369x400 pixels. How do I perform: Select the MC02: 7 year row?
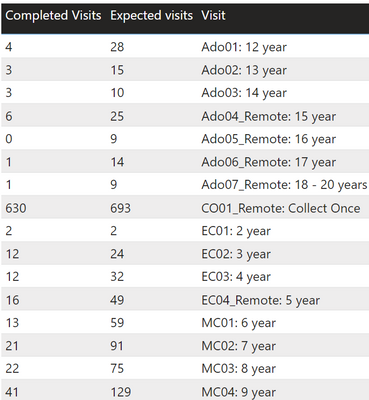tap(185, 345)
